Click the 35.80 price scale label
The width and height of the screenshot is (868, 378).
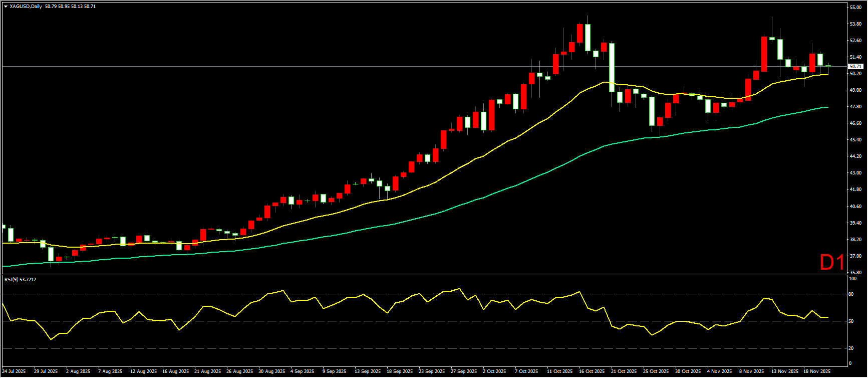855,272
